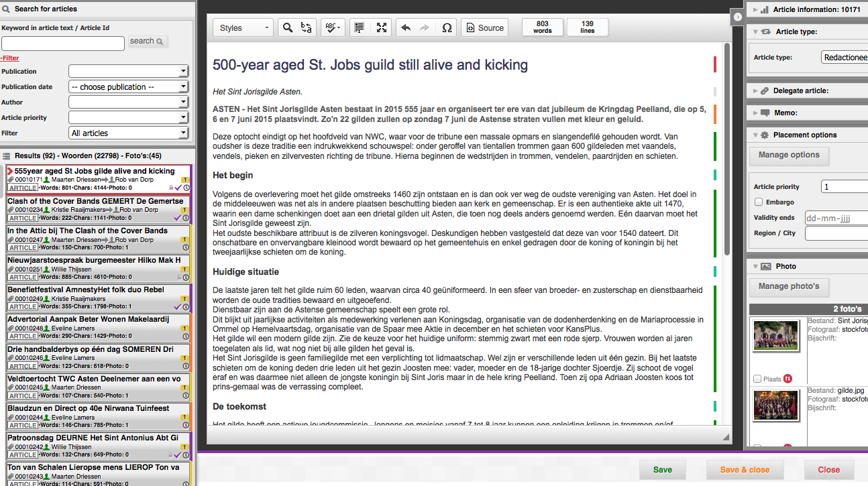The width and height of the screenshot is (868, 486).
Task: Check the Plaats checkbox under the first photo
Action: (757, 379)
